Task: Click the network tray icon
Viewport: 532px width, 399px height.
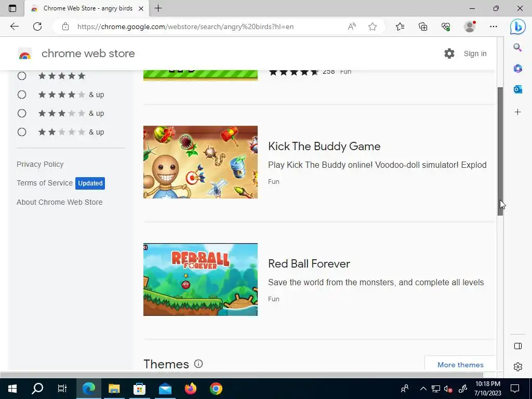Action: (436, 389)
